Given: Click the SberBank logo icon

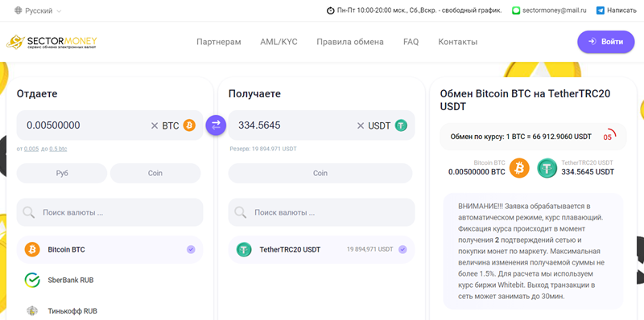Looking at the screenshot, I should coord(32,281).
